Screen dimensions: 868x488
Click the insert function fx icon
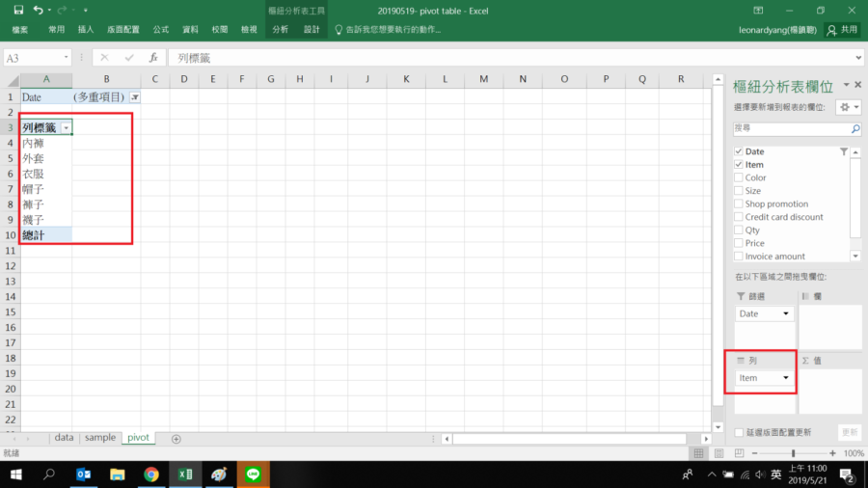[x=152, y=58]
